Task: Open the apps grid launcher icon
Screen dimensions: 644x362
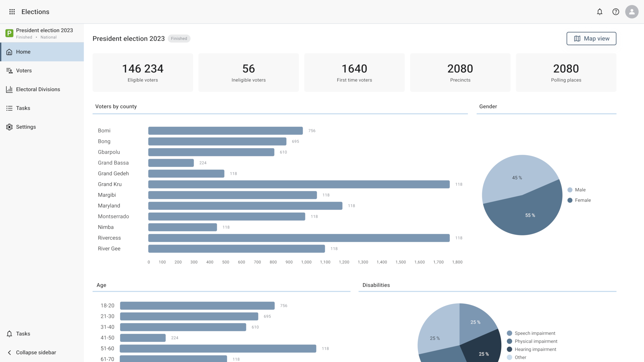Action: [12, 12]
